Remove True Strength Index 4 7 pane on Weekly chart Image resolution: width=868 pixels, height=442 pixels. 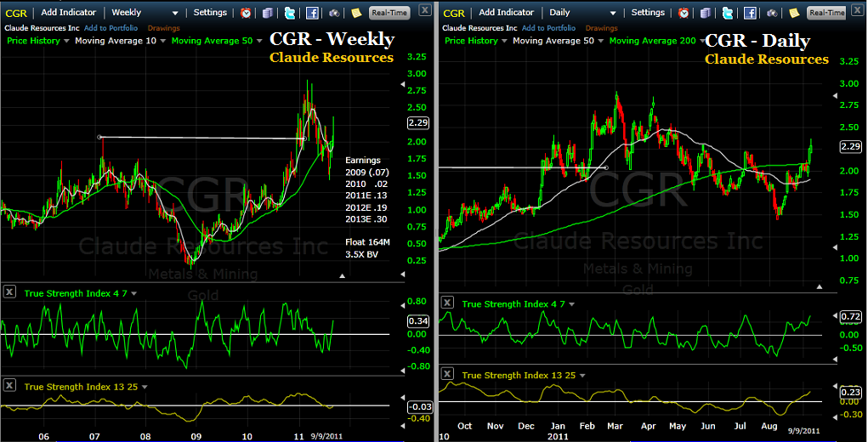pyautogui.click(x=9, y=292)
